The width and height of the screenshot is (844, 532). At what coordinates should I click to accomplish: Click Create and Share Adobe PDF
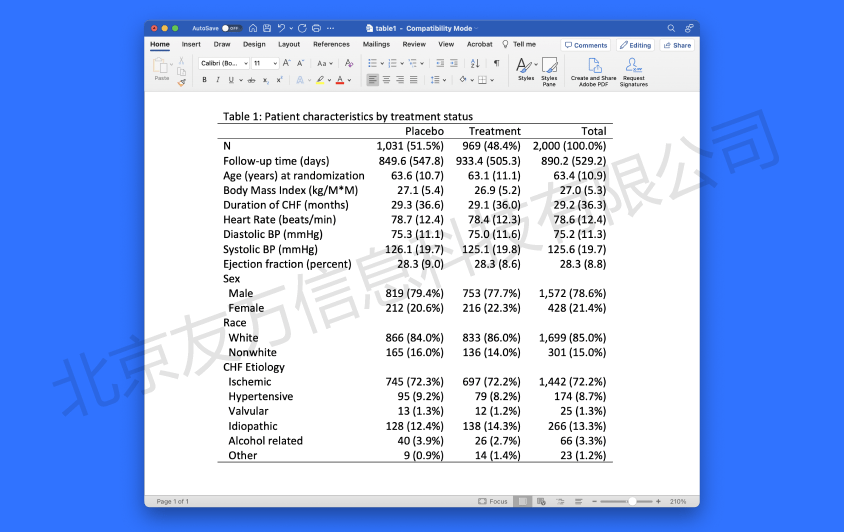(594, 72)
